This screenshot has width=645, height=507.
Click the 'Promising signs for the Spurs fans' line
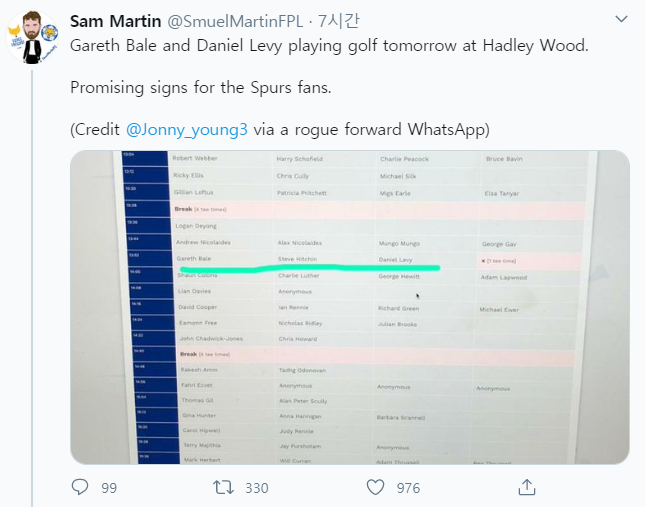[x=200, y=87]
